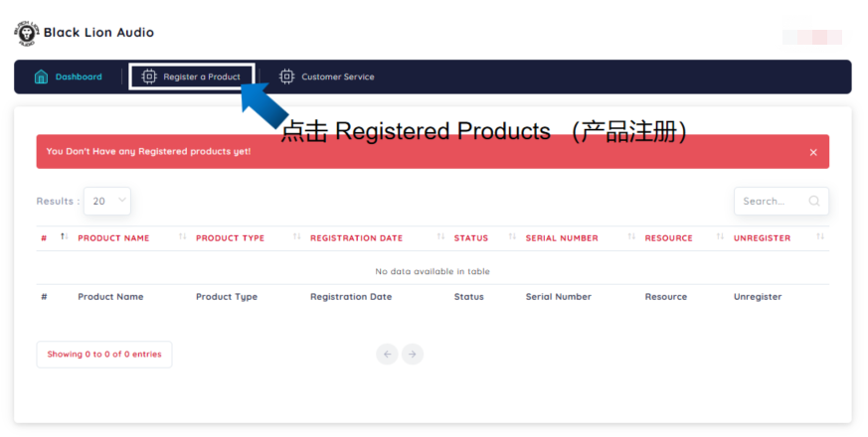Click the Customer Service chip icon

[287, 76]
